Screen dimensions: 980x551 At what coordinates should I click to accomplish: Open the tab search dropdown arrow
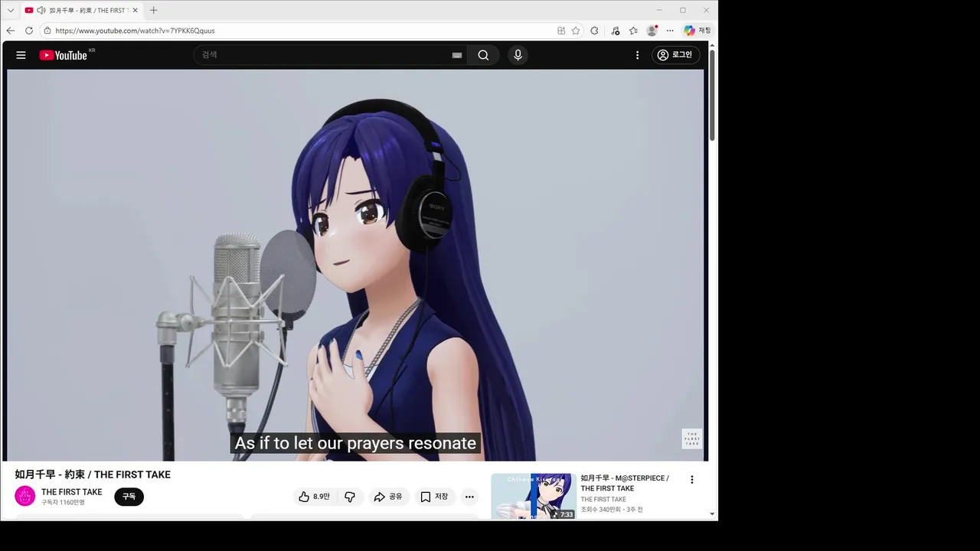[11, 10]
